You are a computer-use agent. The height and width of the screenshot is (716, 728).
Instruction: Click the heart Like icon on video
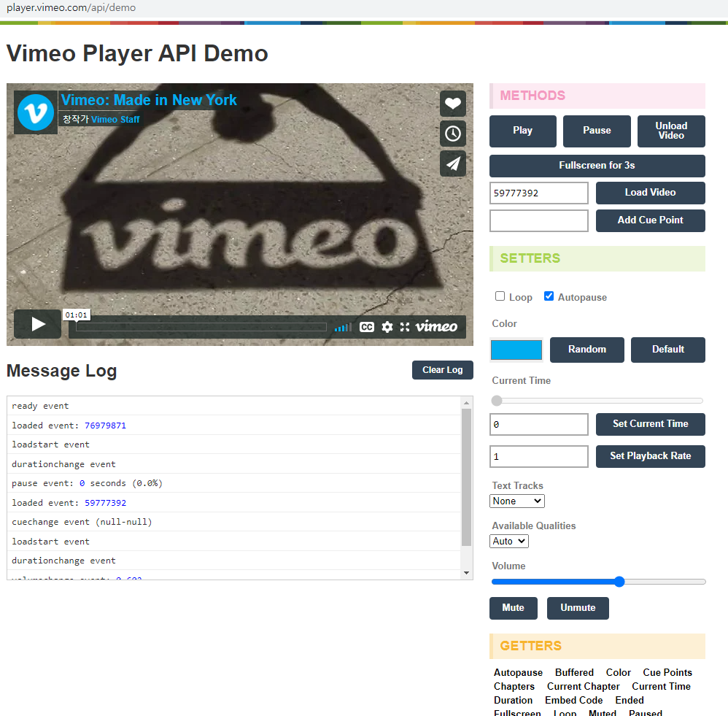(453, 104)
